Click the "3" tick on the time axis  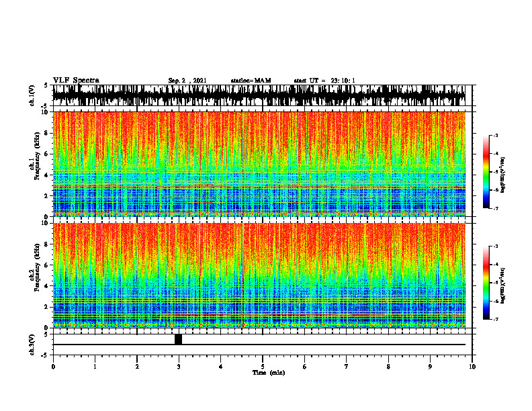point(179,367)
